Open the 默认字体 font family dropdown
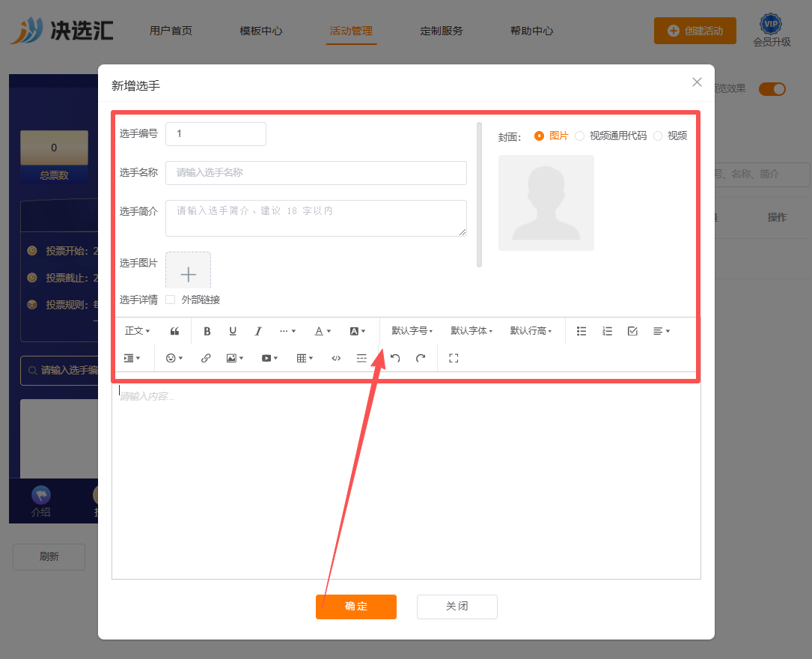Viewport: 812px width, 659px height. click(471, 331)
